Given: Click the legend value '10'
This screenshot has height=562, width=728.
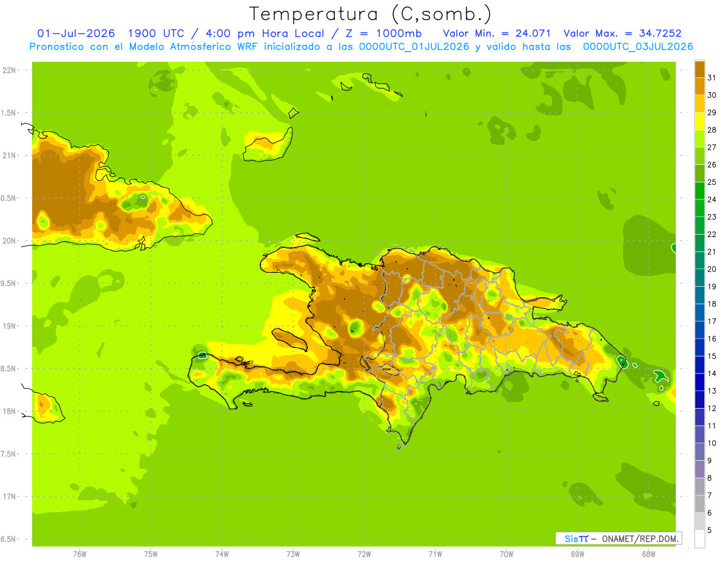Looking at the screenshot, I should (712, 443).
